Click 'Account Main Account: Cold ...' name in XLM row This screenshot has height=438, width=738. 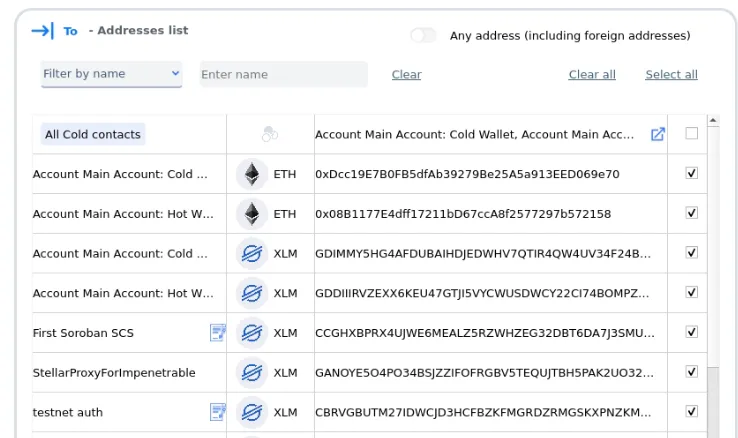click(x=120, y=254)
